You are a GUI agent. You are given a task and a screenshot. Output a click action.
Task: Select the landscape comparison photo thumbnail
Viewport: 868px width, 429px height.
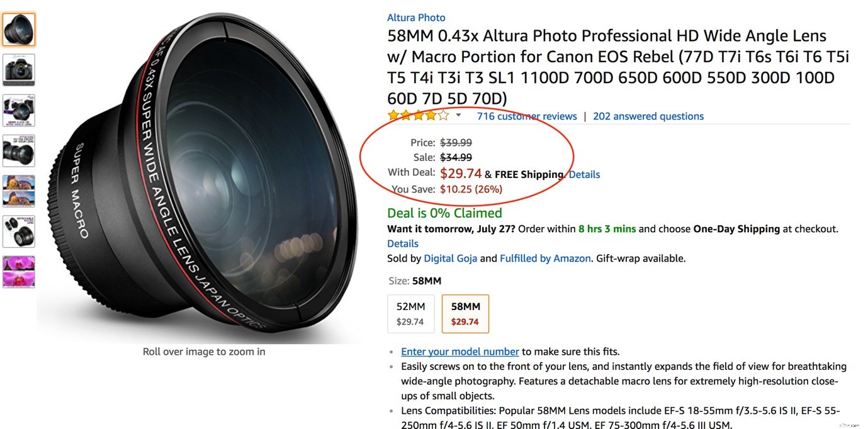pyautogui.click(x=19, y=191)
